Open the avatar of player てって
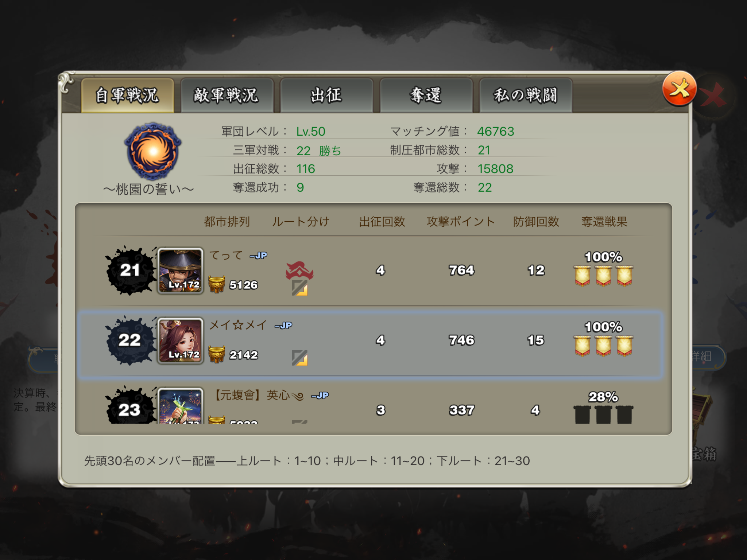 coord(181,271)
